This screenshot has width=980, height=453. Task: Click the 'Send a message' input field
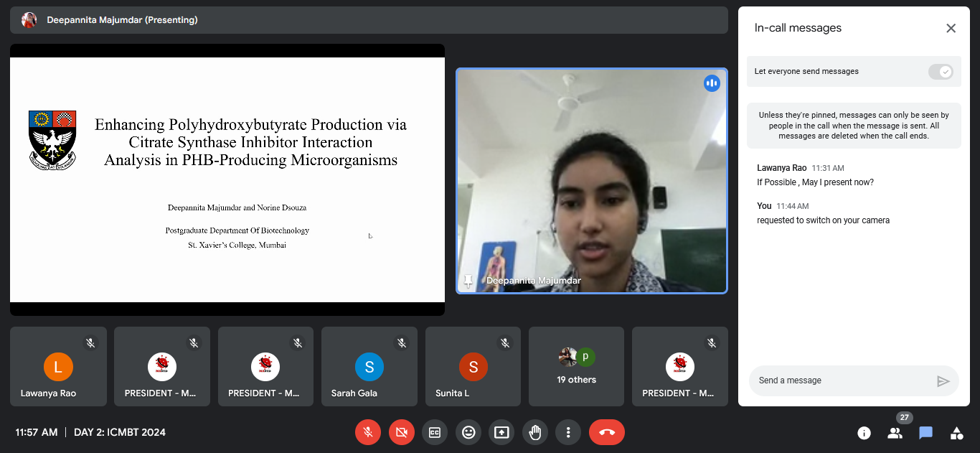[x=843, y=380]
